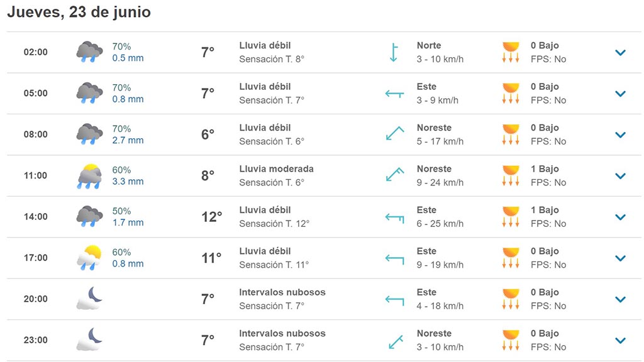Expand the 20:00 forecast row chevron
Screen dimensions: 644x362
tap(620, 299)
